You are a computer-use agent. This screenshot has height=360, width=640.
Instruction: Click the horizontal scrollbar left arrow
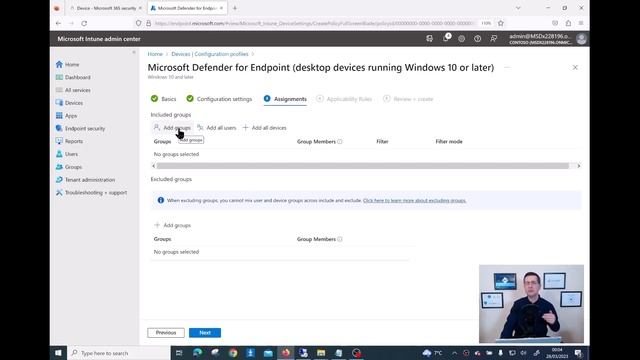[x=153, y=166]
